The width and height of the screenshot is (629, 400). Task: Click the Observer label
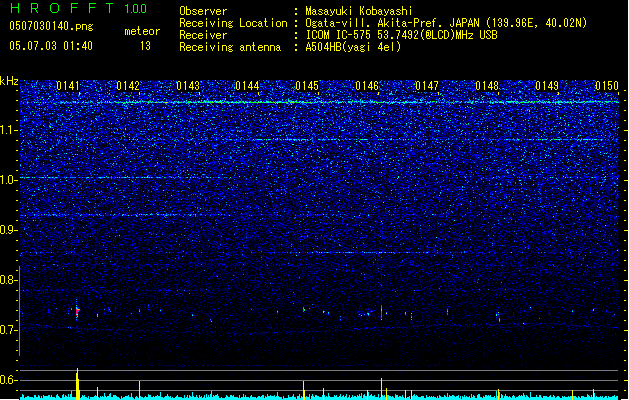[203, 11]
